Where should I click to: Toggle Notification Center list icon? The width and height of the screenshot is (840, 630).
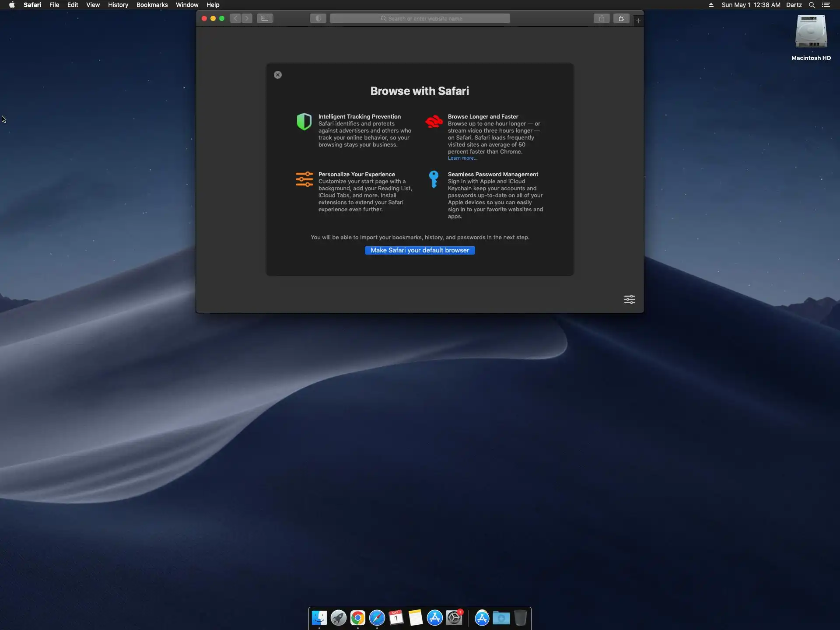826,5
